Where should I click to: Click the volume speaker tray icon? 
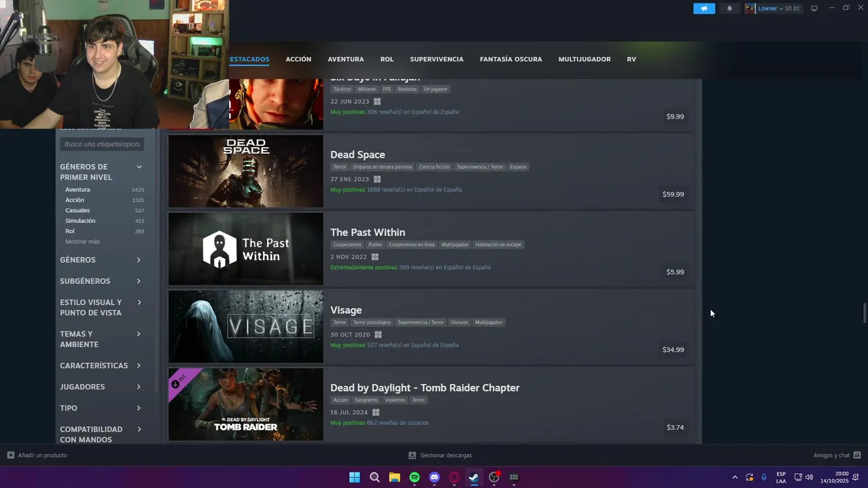809,477
